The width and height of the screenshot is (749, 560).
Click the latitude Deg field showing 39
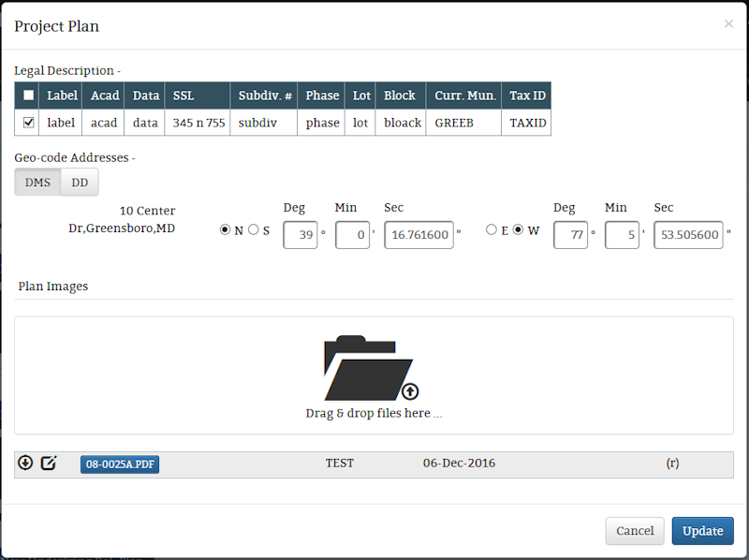click(301, 234)
